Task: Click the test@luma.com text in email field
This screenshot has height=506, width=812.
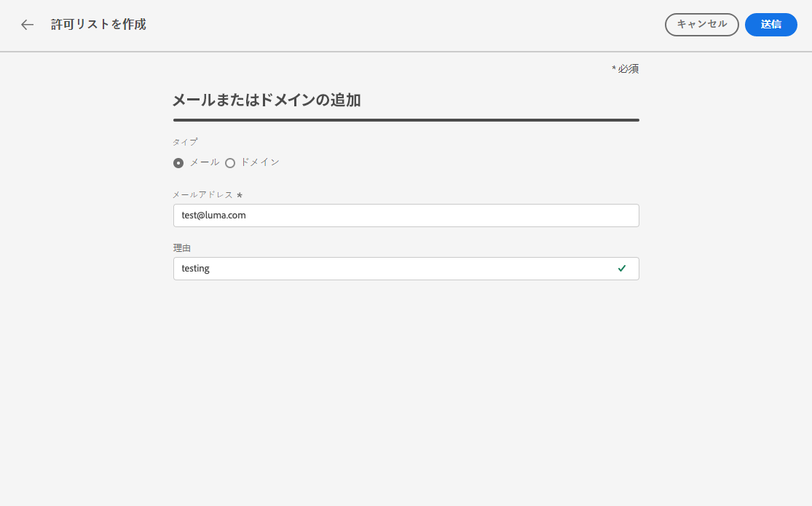Action: [214, 216]
